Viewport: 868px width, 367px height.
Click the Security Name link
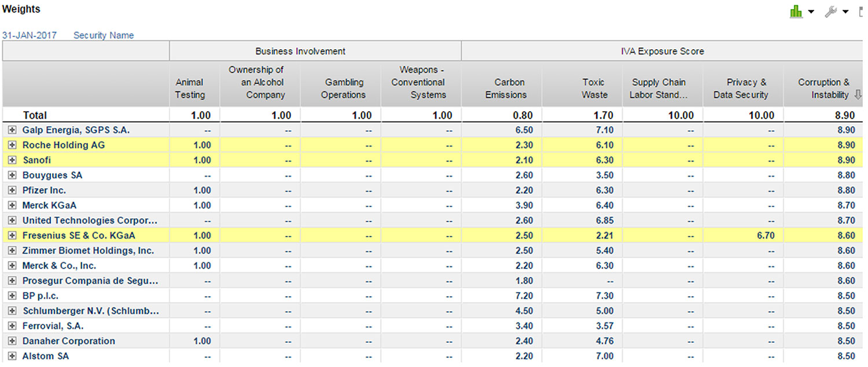click(104, 35)
